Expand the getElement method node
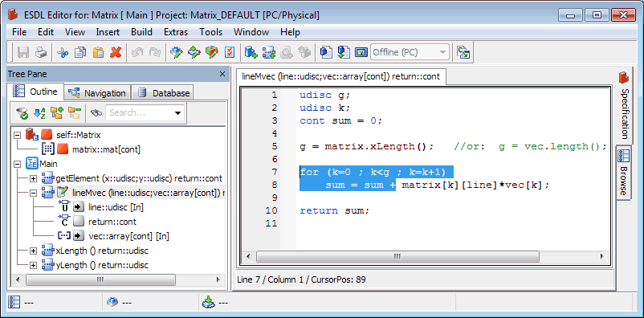This screenshot has height=318, width=644. tap(33, 178)
